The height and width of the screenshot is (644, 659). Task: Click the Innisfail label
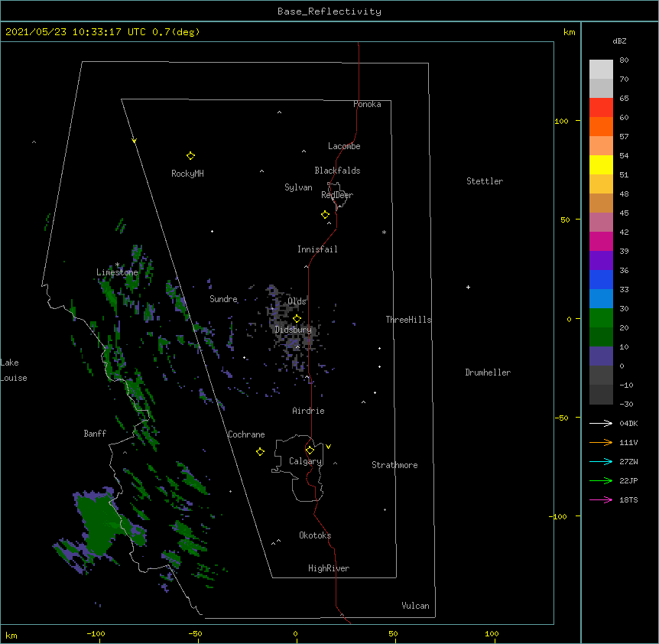coord(317,249)
